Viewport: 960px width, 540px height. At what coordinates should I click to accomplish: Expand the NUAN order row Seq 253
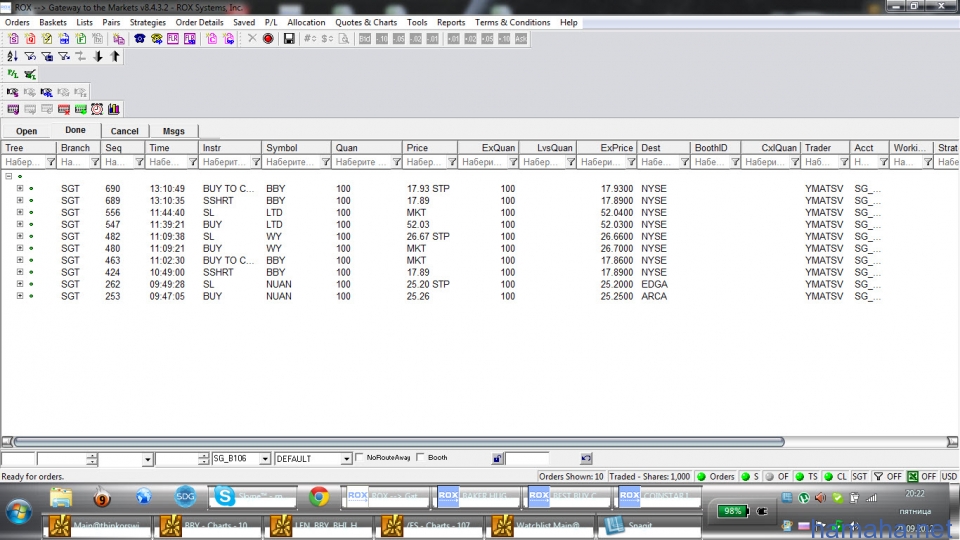click(x=20, y=296)
